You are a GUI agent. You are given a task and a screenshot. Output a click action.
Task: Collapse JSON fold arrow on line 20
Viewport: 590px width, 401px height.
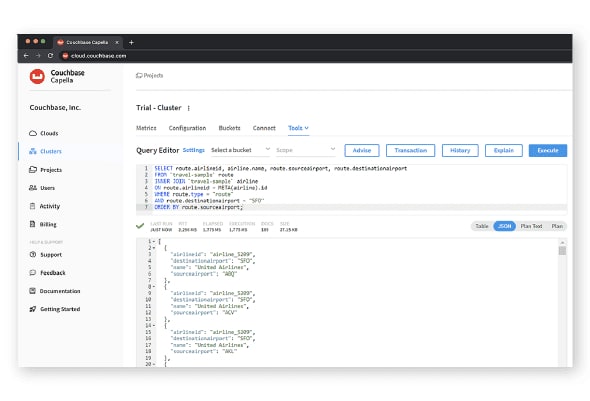[154, 364]
